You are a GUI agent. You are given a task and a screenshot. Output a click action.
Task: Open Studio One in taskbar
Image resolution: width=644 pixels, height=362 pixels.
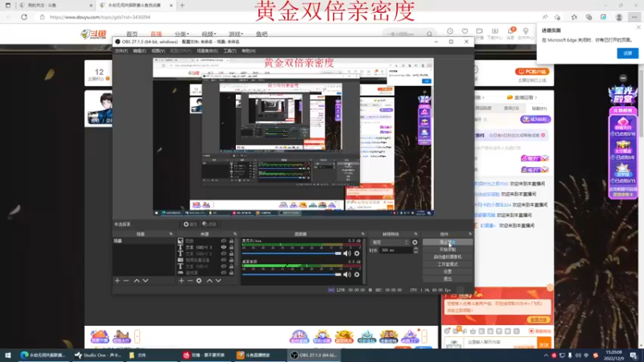[x=98, y=355]
